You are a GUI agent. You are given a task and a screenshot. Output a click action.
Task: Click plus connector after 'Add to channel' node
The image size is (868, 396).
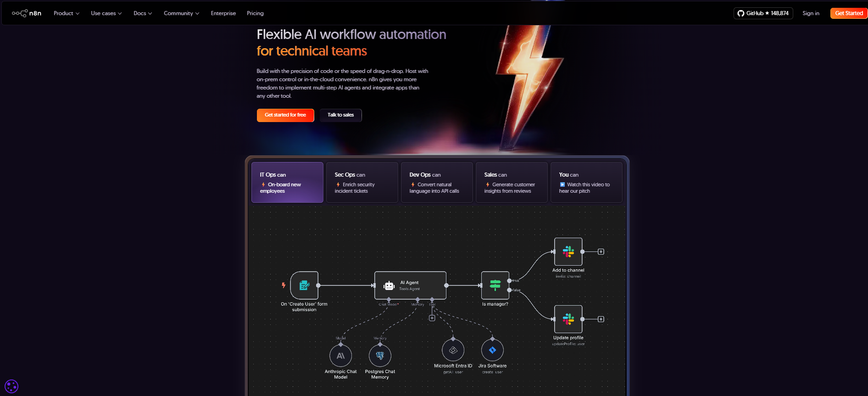pyautogui.click(x=601, y=251)
